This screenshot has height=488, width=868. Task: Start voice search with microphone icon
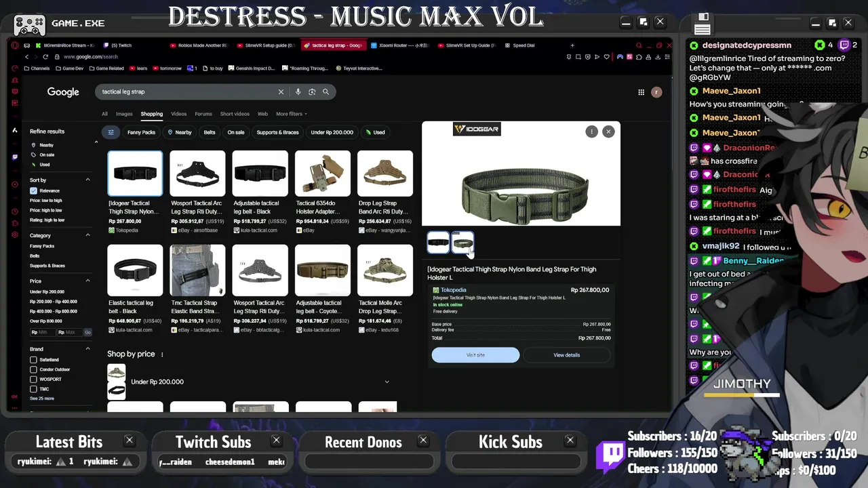(298, 91)
